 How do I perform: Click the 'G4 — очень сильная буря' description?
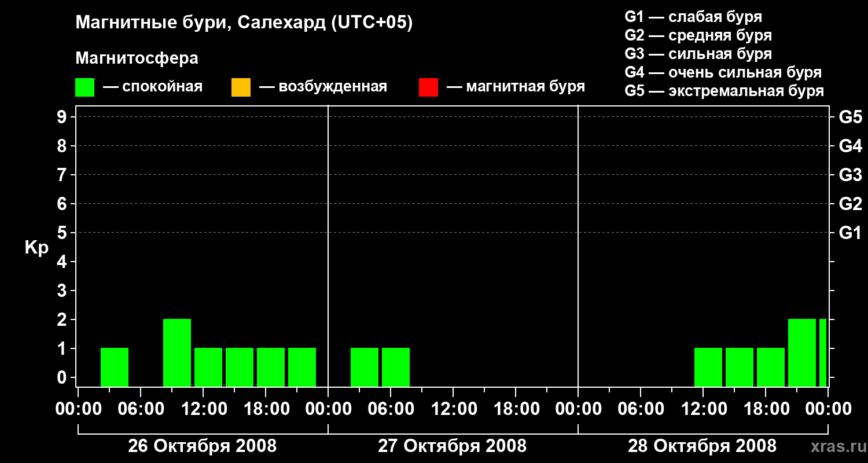pos(723,72)
